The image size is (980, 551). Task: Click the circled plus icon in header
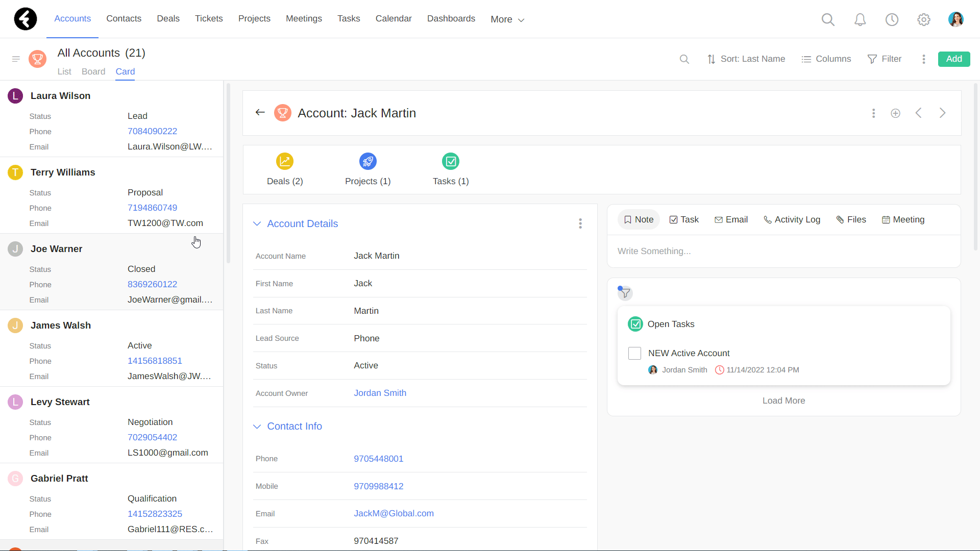896,113
